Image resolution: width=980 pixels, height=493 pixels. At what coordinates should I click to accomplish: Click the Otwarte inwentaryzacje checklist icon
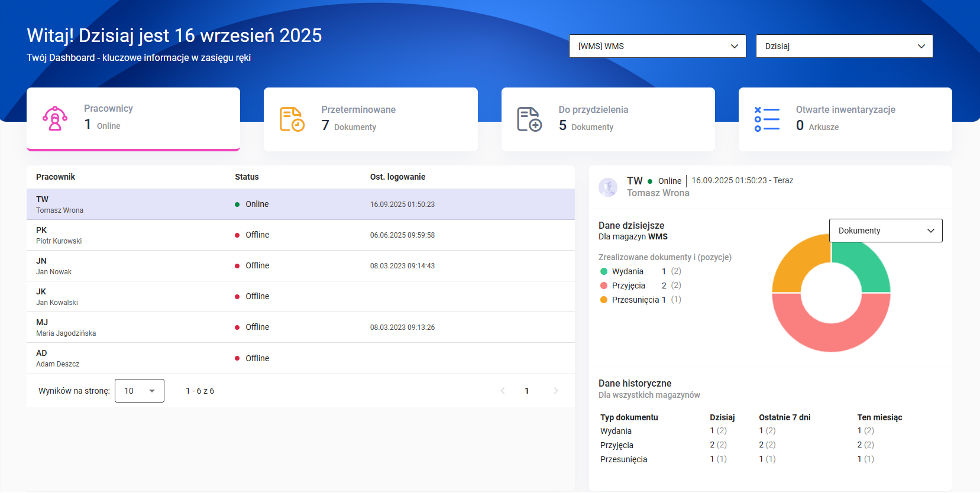click(x=766, y=119)
